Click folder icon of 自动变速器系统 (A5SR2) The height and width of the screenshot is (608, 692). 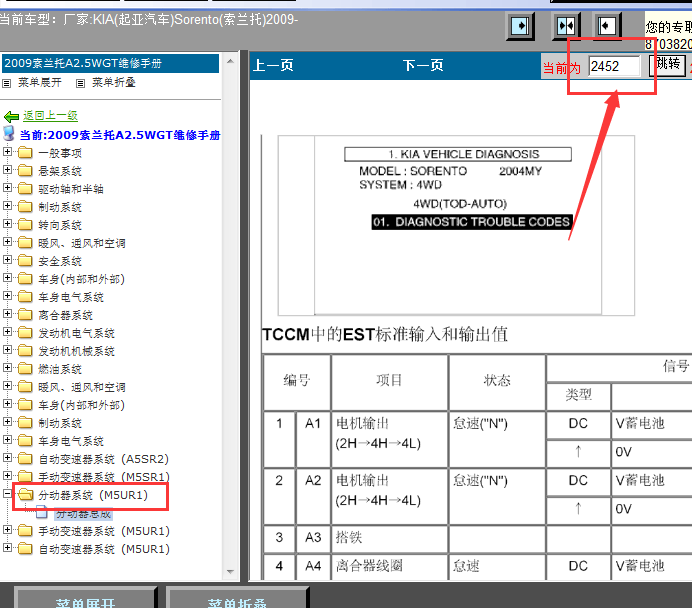point(25,459)
